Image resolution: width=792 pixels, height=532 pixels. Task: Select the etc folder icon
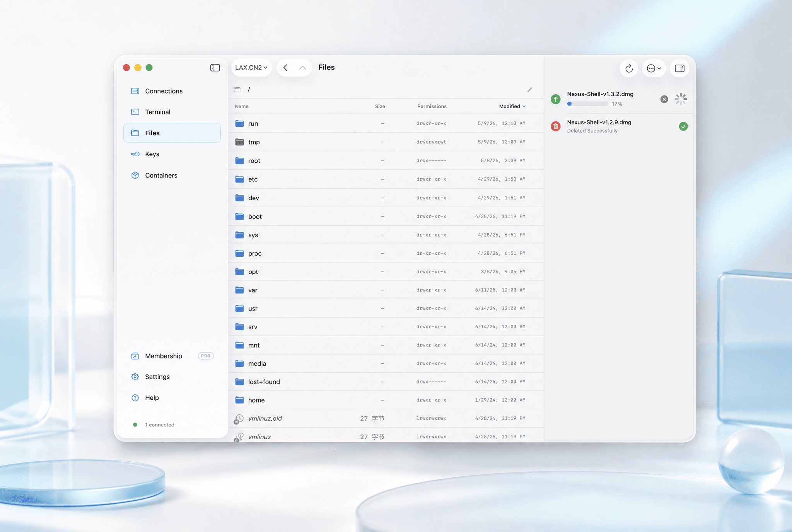pos(240,179)
